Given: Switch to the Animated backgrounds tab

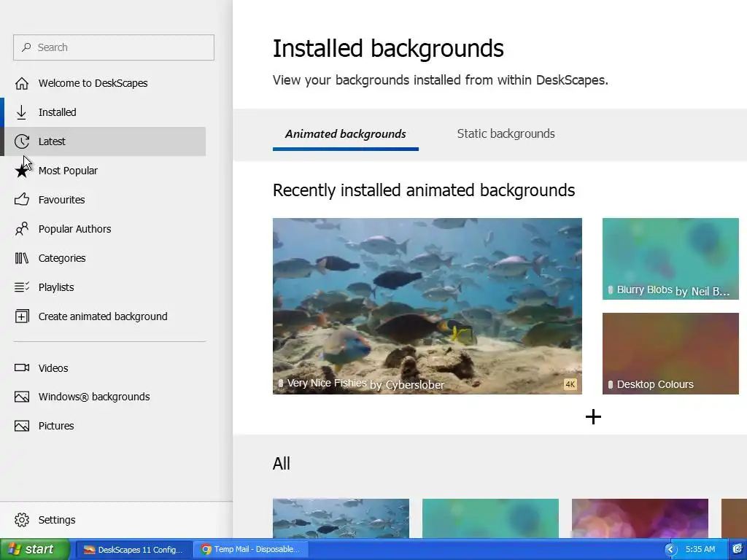Looking at the screenshot, I should [345, 134].
